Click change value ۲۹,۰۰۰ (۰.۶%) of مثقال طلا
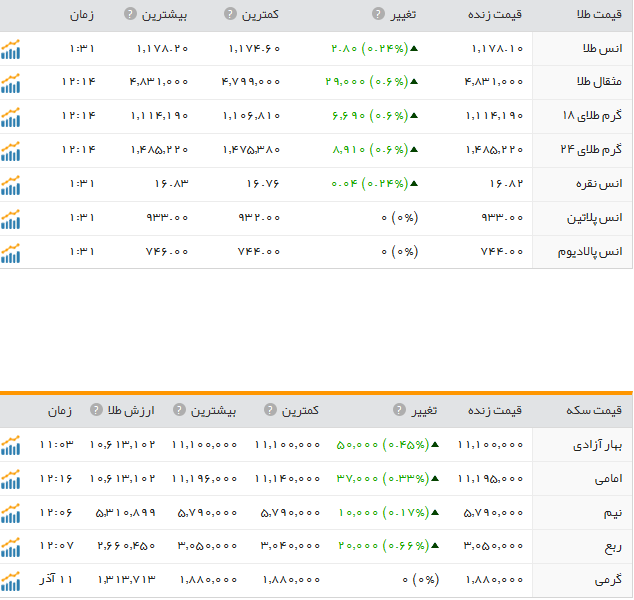This screenshot has width=634, height=600. [371, 82]
